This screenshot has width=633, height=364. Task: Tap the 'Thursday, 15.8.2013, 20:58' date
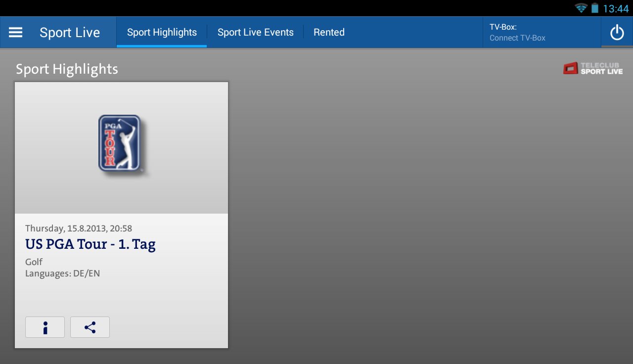point(79,228)
